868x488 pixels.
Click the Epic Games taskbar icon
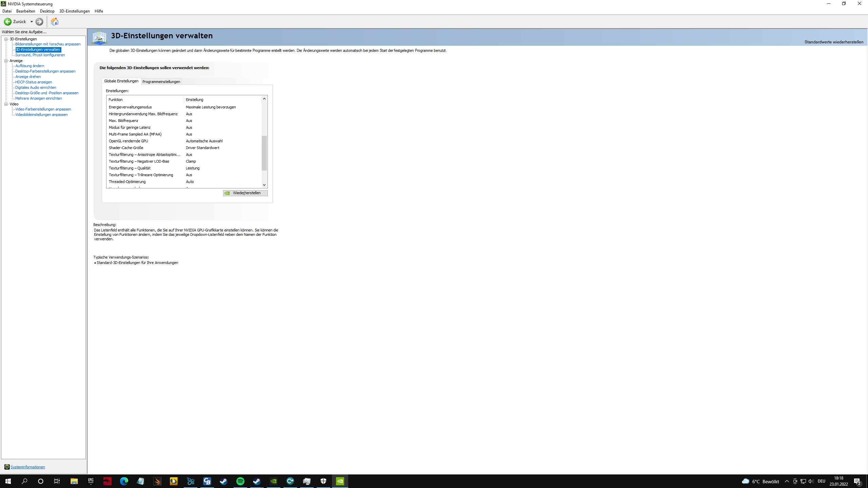(x=91, y=481)
